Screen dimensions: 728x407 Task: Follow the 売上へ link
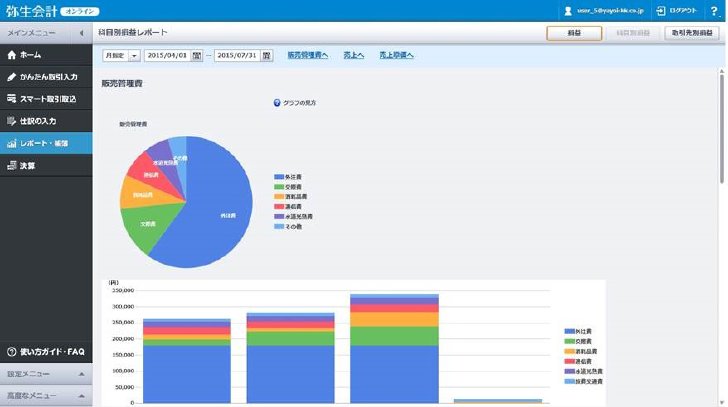(353, 55)
